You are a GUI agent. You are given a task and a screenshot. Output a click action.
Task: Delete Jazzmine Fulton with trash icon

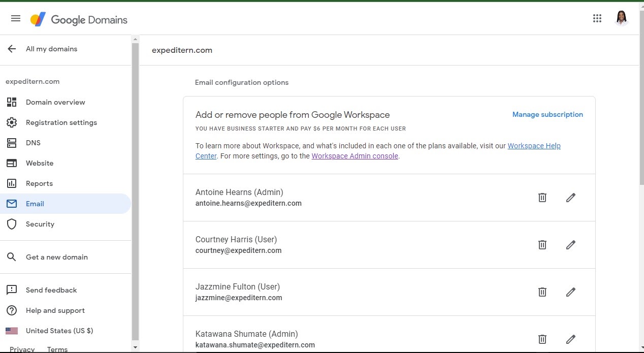coord(542,292)
